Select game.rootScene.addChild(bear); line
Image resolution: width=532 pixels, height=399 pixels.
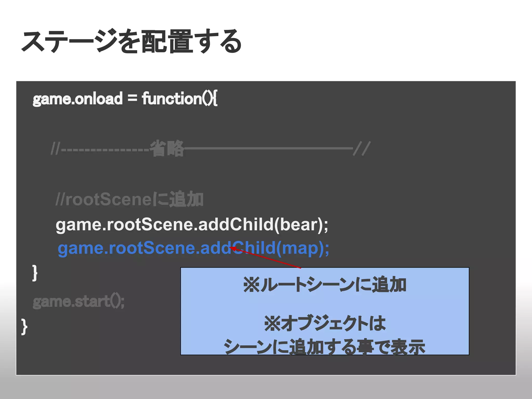[192, 225]
